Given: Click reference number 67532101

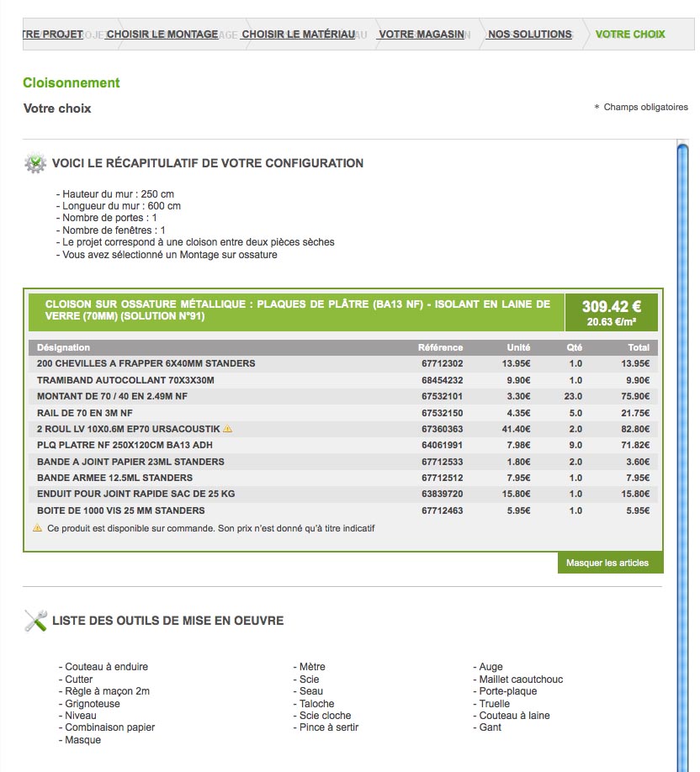Looking at the screenshot, I should click(x=442, y=396).
